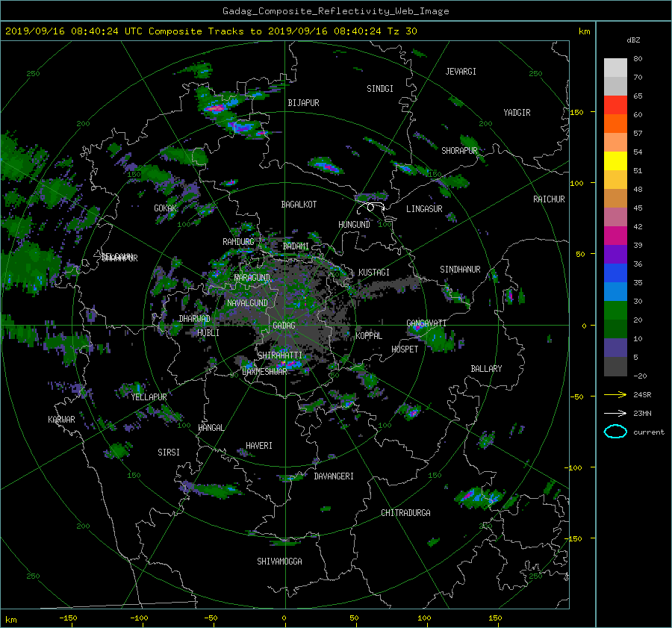Click the red 60 dBZ legend swatch
This screenshot has width=672, height=628.
pos(615,105)
